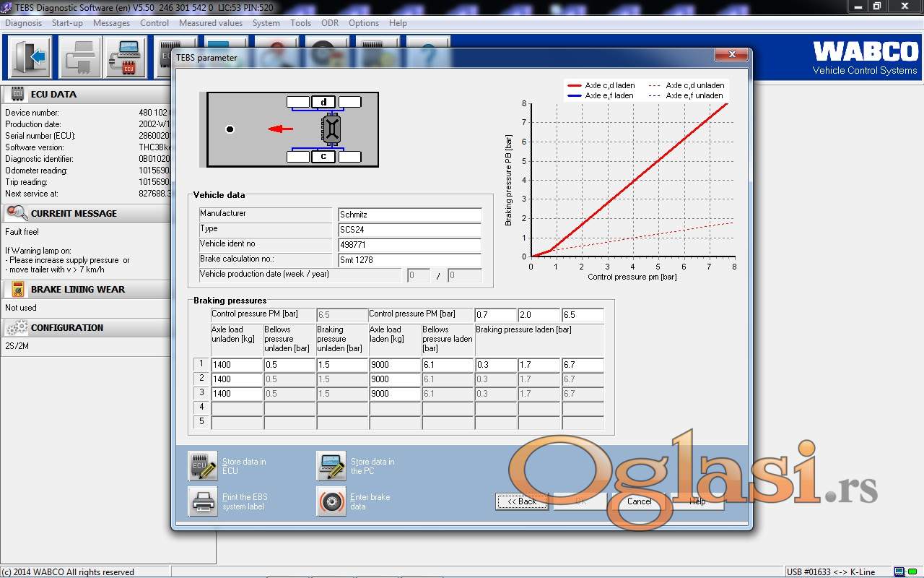Viewport: 924px width, 578px height.
Task: Open the Tools menu
Action: (300, 23)
